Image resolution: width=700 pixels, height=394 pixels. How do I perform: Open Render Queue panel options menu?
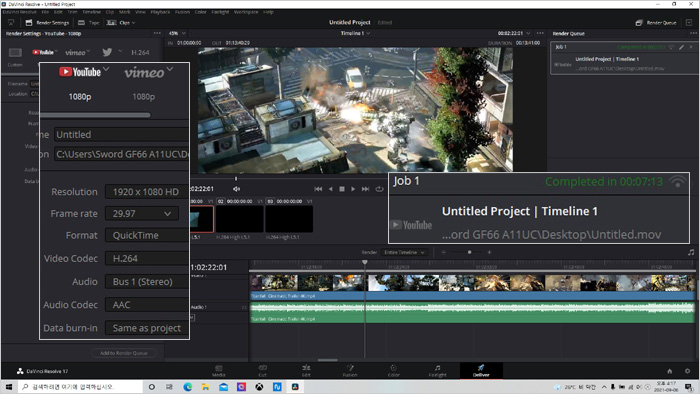[x=693, y=33]
